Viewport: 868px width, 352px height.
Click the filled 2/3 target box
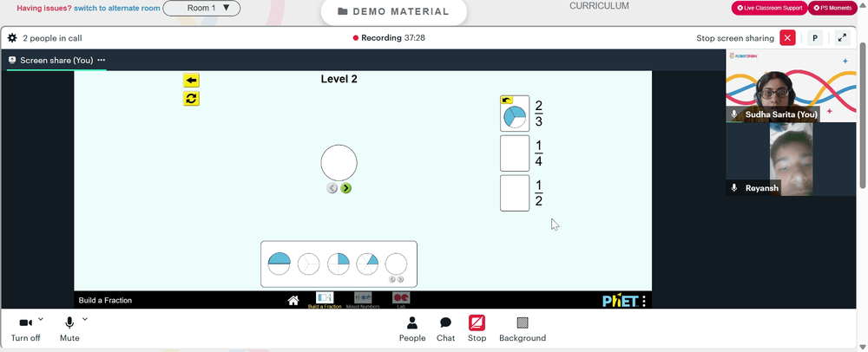(515, 114)
